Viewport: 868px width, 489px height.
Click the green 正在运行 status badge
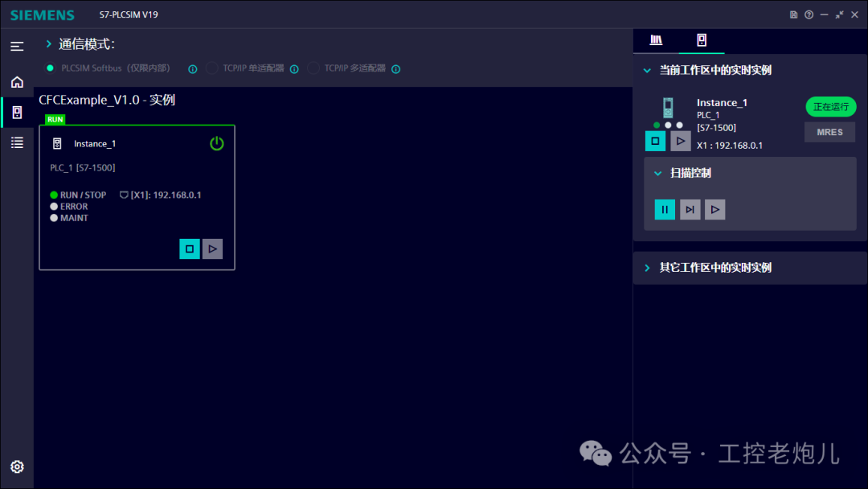pyautogui.click(x=831, y=107)
